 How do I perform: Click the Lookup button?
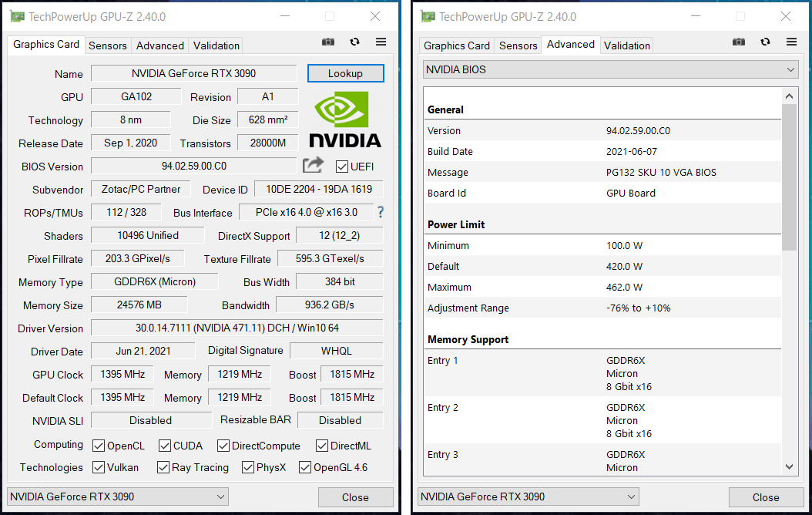[345, 73]
